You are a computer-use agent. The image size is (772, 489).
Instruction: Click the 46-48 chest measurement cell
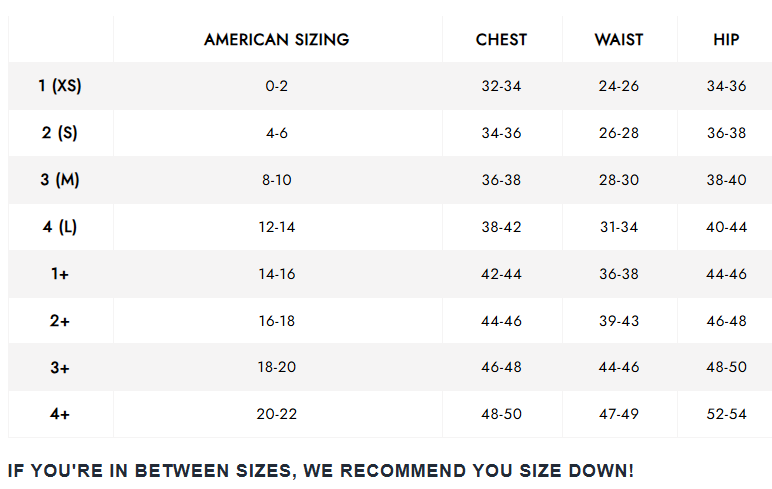point(501,367)
